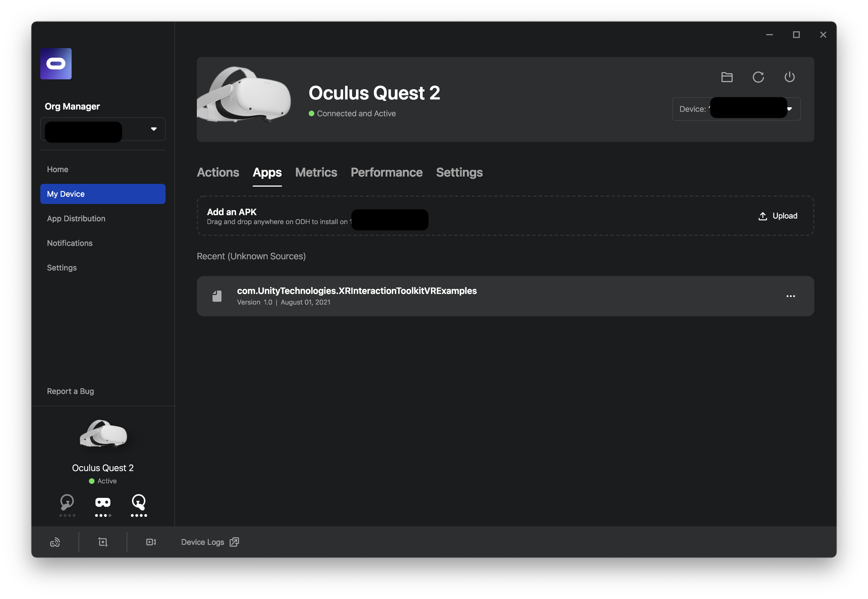Click the headset battery status icon
Viewport: 868px width, 599px height.
click(103, 503)
